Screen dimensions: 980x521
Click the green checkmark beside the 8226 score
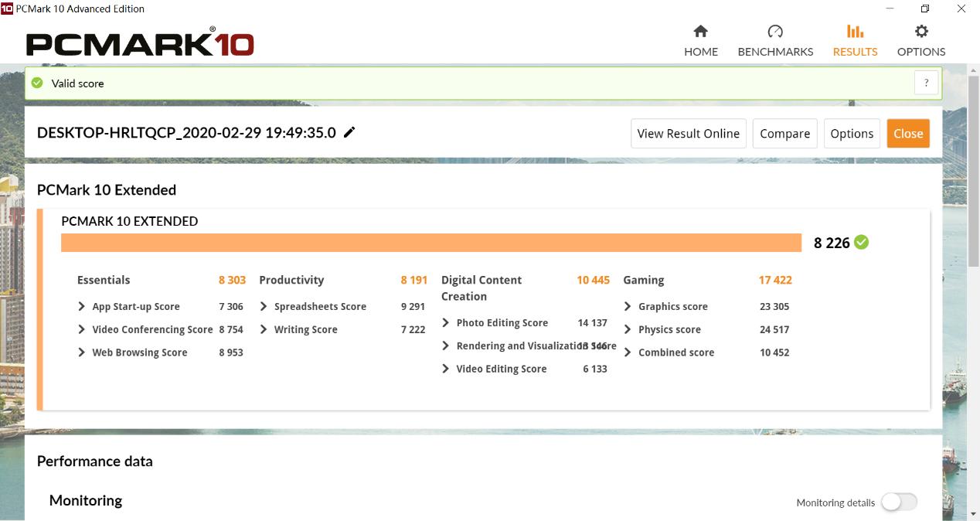[860, 242]
